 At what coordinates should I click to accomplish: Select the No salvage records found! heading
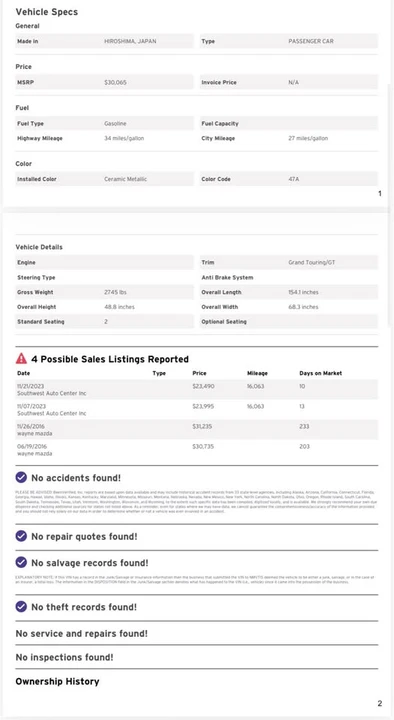click(90, 562)
